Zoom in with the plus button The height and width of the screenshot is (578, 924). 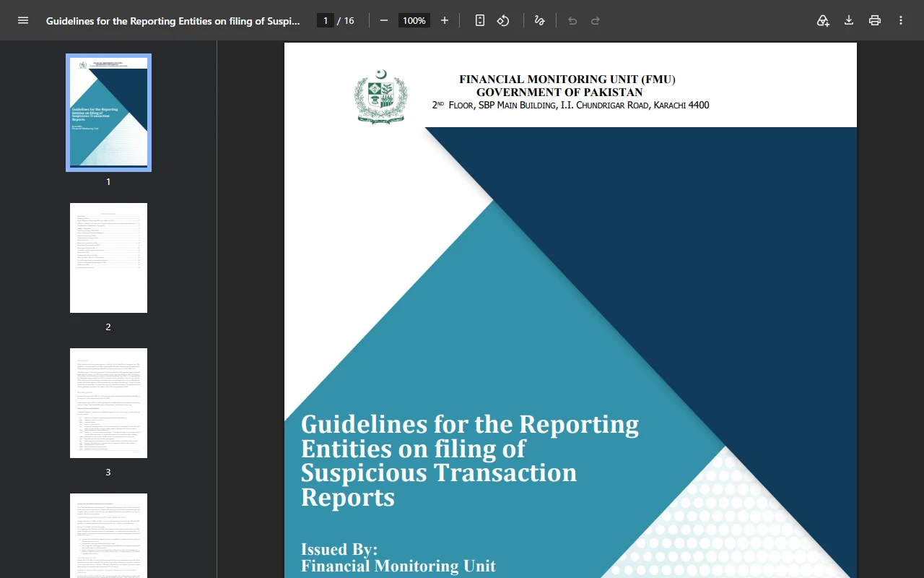coord(445,20)
